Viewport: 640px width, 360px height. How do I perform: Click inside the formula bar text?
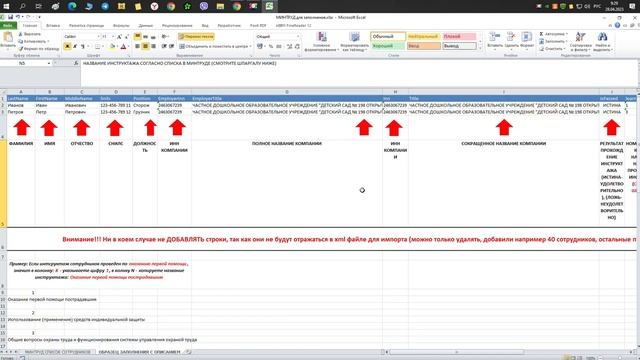[x=180, y=63]
